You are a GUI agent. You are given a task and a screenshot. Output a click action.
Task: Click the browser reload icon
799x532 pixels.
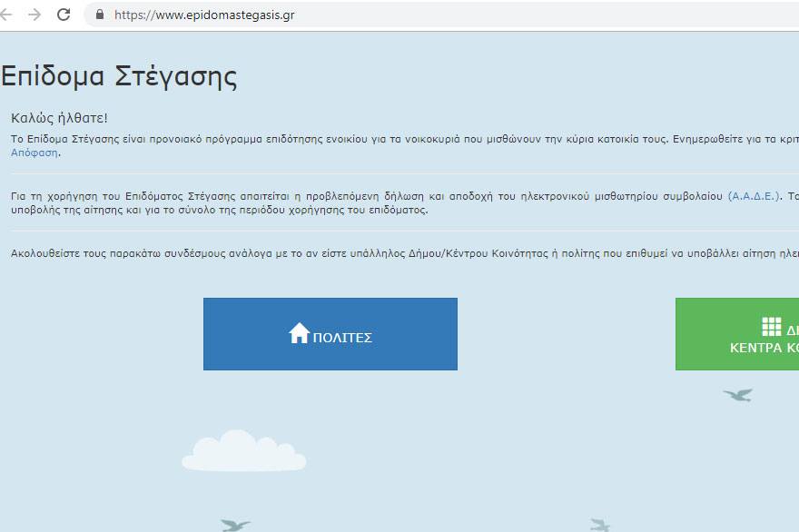point(64,15)
